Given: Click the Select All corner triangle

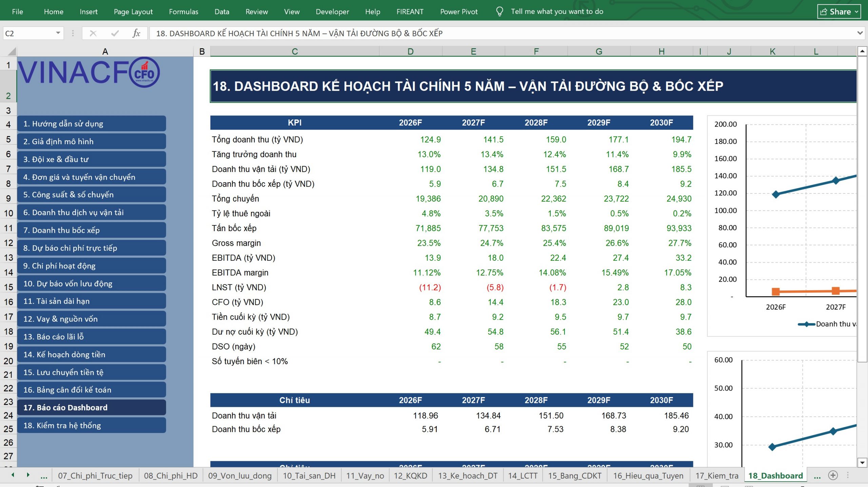Looking at the screenshot, I should (x=12, y=52).
